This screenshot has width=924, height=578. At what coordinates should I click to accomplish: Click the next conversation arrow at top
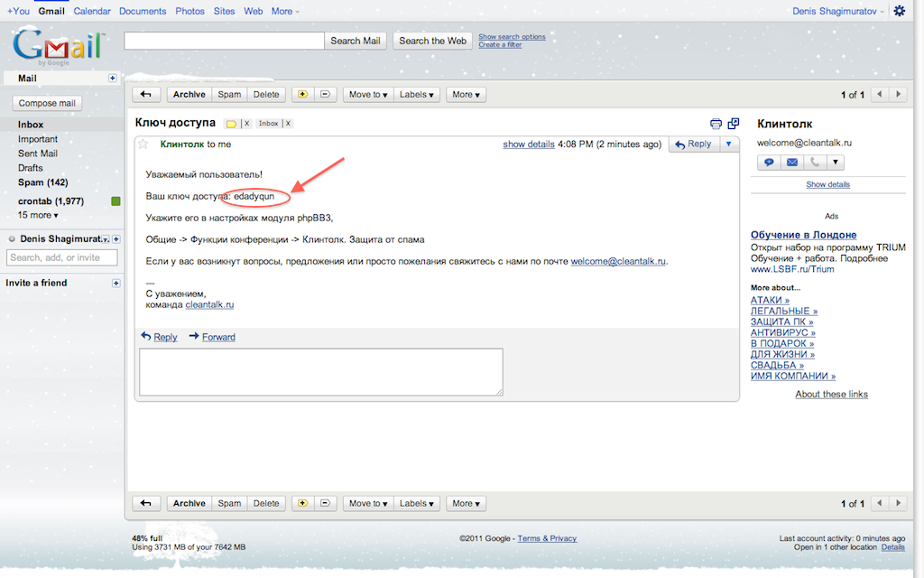click(x=899, y=95)
